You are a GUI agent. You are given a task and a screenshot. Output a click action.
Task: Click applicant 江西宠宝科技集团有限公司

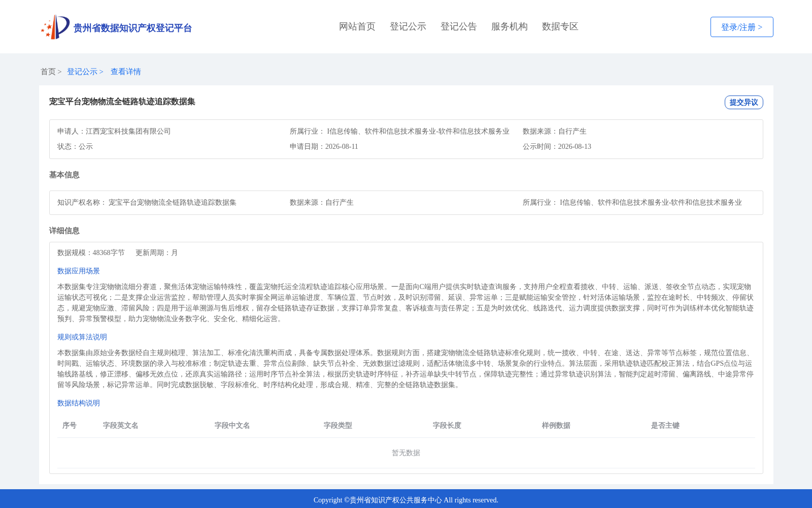click(x=128, y=131)
